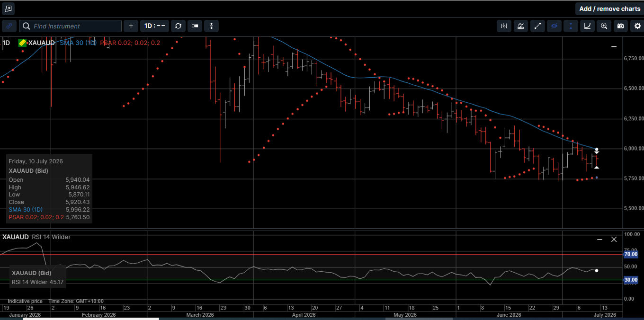Click the plus button beside search
Image resolution: width=644 pixels, height=320 pixels.
coord(131,26)
